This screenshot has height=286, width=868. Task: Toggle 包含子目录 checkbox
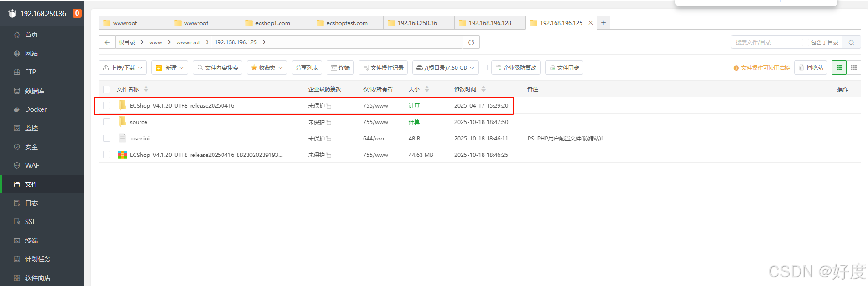(x=806, y=42)
